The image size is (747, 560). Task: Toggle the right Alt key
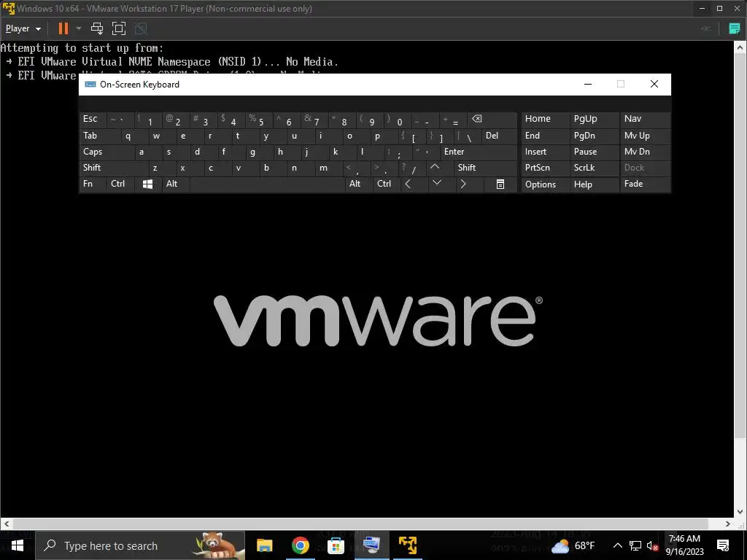(359, 184)
